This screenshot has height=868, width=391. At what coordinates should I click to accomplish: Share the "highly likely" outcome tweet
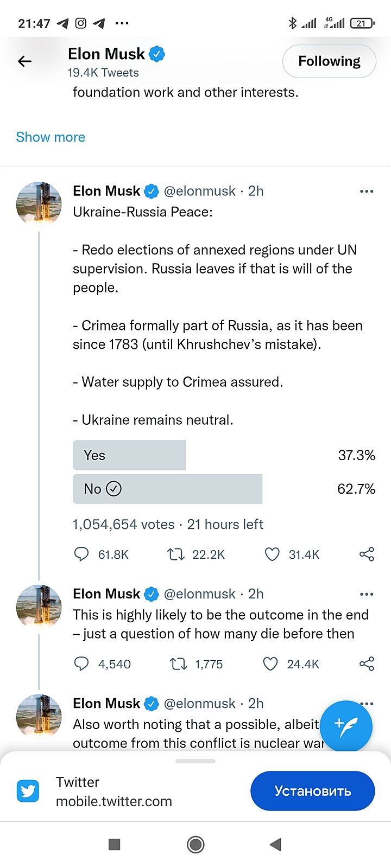pyautogui.click(x=367, y=664)
